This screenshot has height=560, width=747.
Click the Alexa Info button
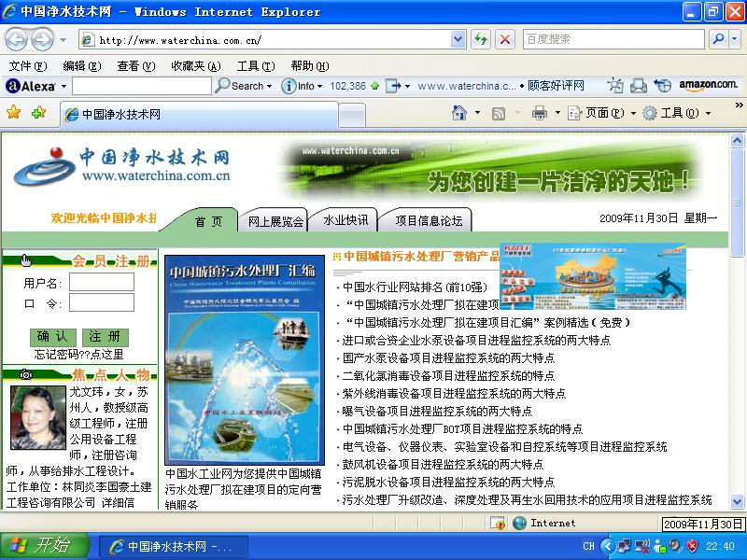[302, 86]
